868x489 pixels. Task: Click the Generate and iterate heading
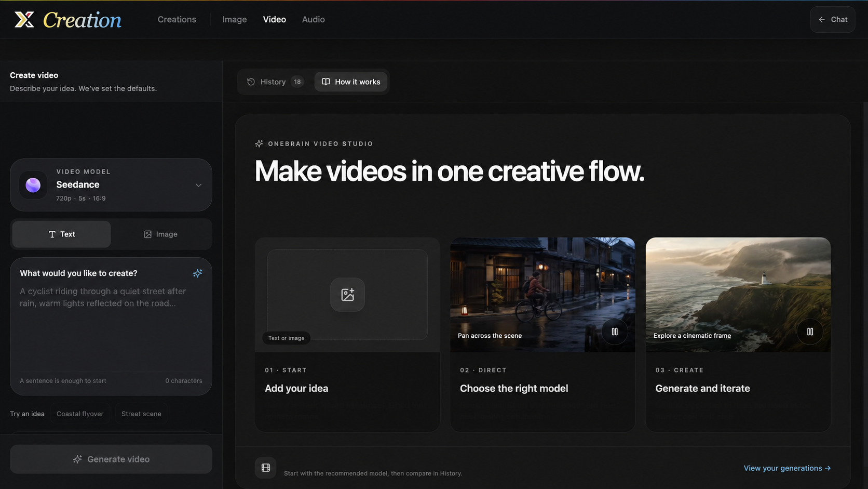702,388
